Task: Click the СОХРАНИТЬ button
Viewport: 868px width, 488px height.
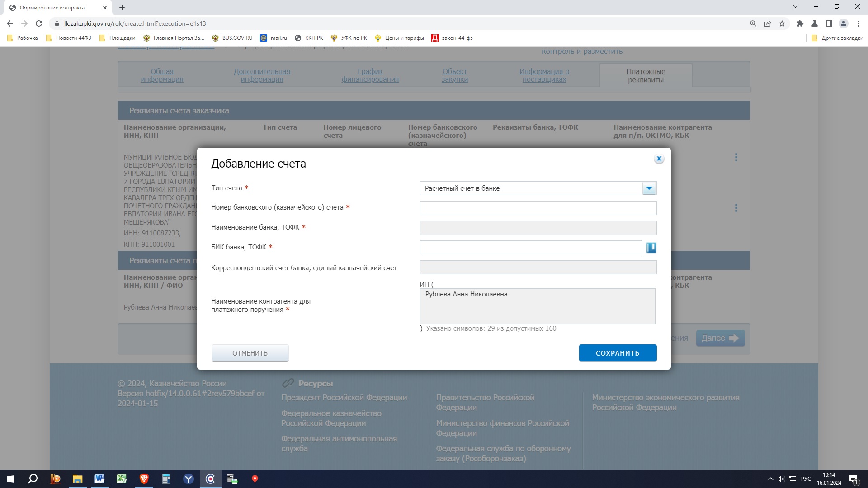Action: 618,353
